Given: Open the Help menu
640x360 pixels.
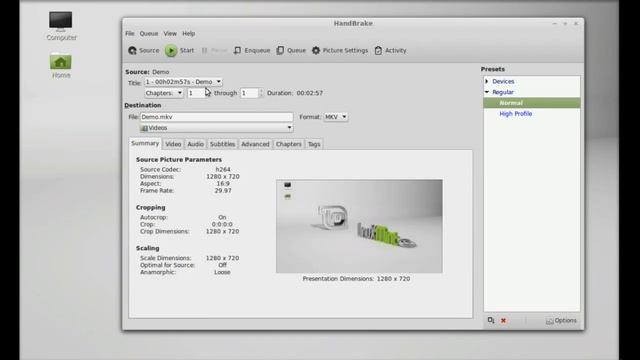Looking at the screenshot, I should [x=189, y=33].
